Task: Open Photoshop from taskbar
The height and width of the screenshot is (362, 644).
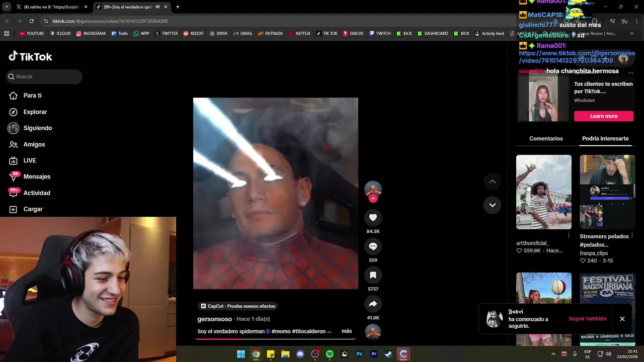Action: click(359, 354)
